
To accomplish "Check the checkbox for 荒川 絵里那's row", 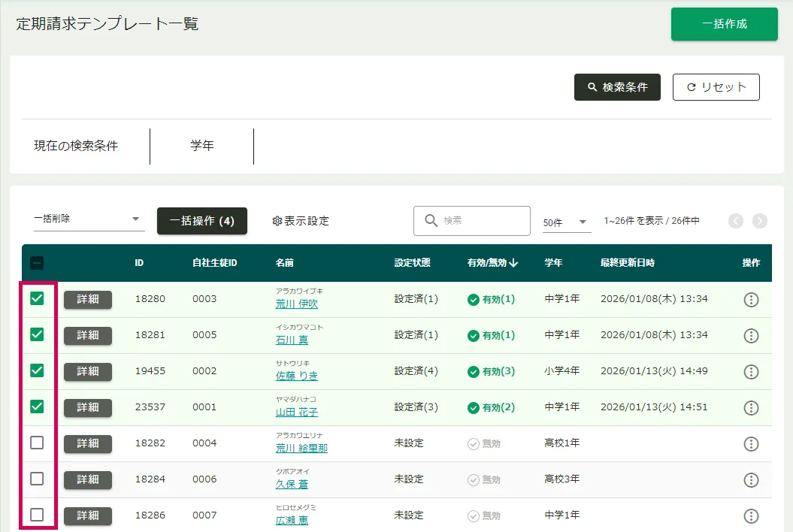I will coord(37,443).
